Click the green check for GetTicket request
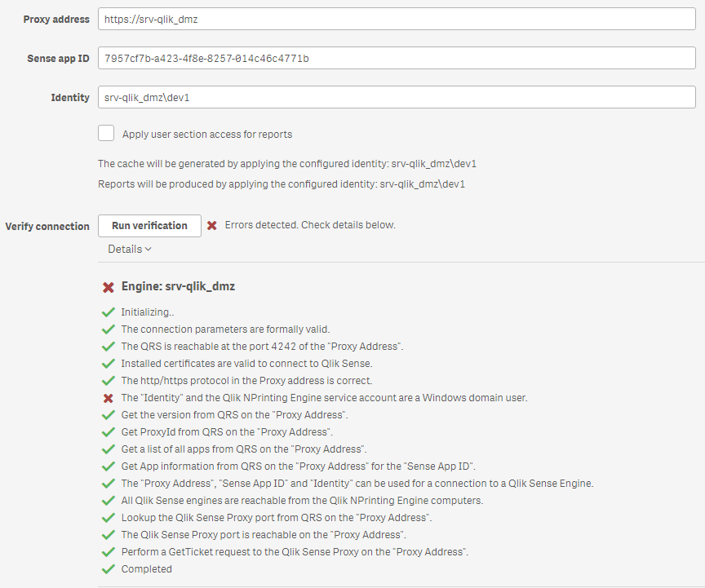The height and width of the screenshot is (588, 705). pos(108,552)
